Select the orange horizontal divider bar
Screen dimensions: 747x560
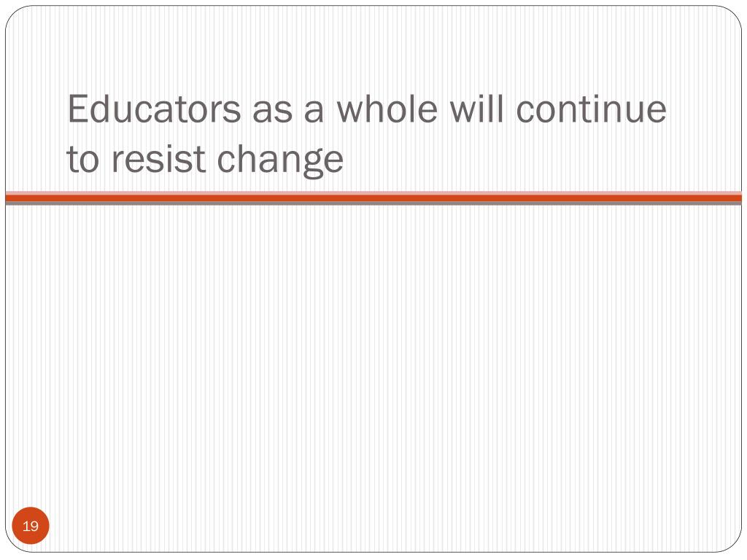(373, 198)
